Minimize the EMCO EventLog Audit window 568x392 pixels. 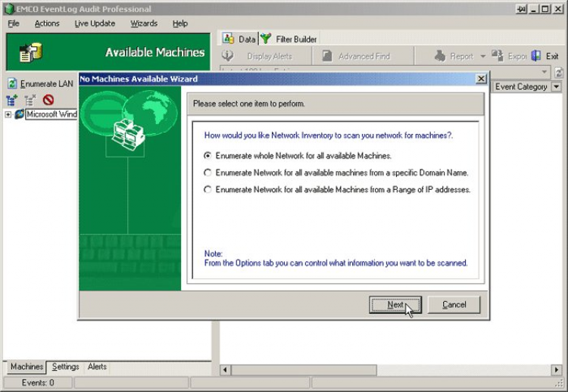pyautogui.click(x=533, y=9)
